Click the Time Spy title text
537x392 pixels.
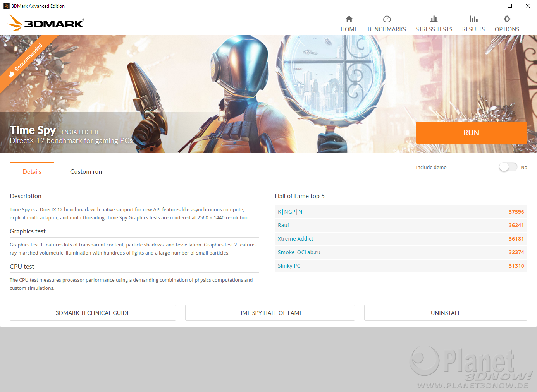click(33, 130)
